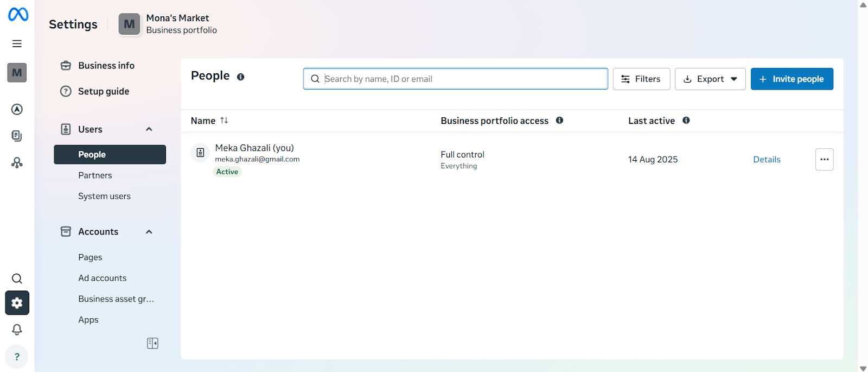Open more options menu for Meka Ghazali
868x372 pixels.
824,160
